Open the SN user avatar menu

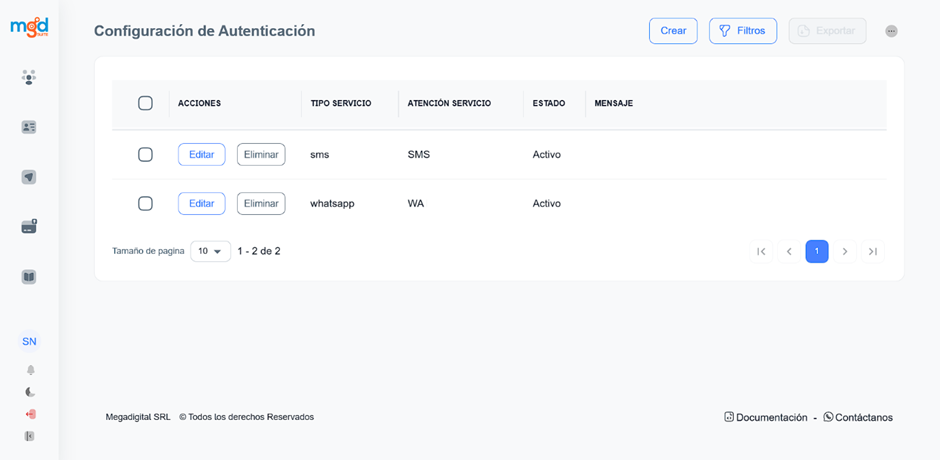coord(29,341)
